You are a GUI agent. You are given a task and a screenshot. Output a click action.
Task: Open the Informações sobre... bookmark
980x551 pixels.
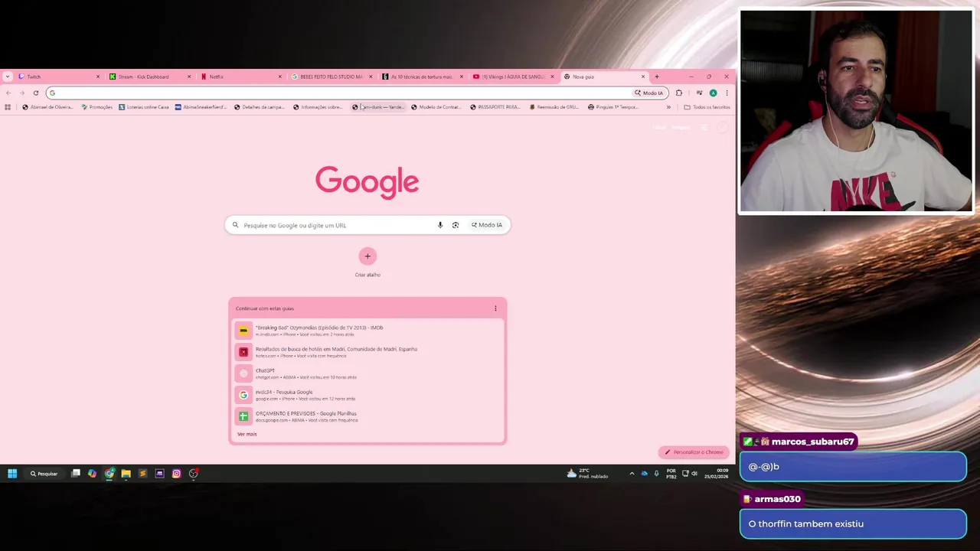pyautogui.click(x=318, y=107)
